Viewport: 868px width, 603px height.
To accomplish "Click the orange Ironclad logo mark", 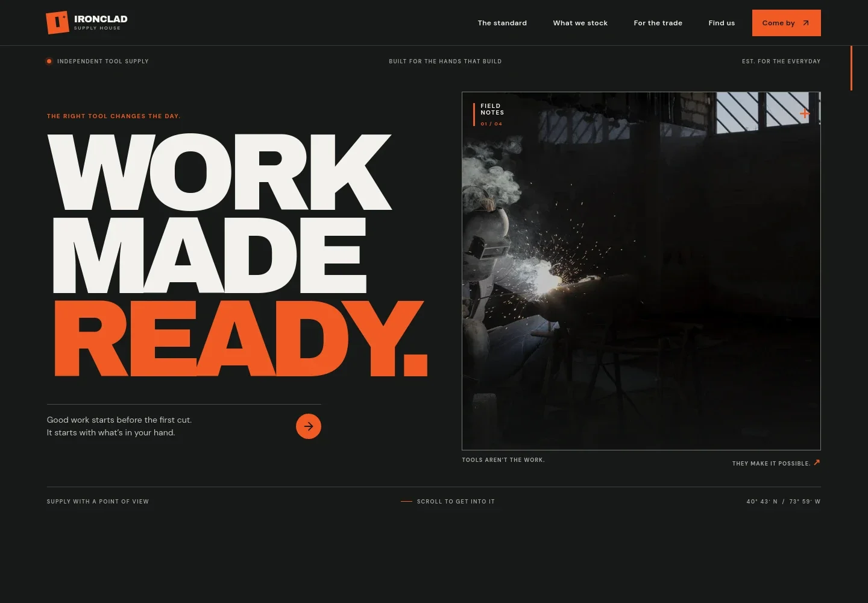I will coord(57,23).
